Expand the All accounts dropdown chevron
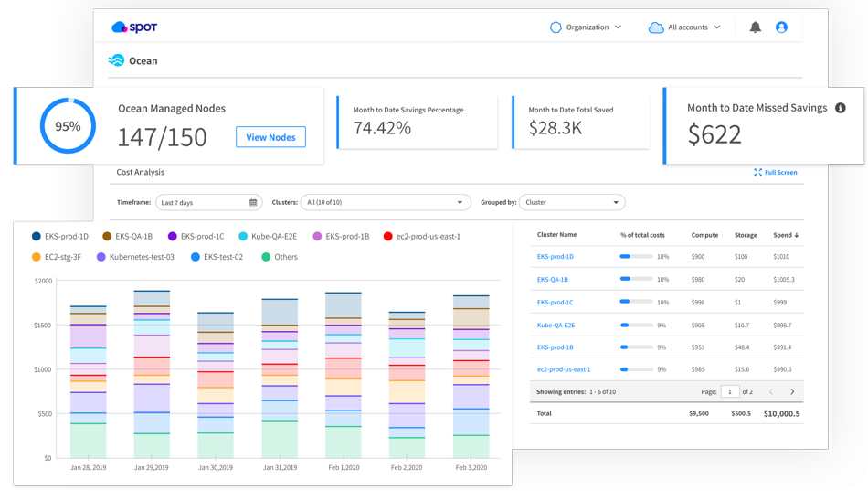The width and height of the screenshot is (868, 491). [717, 27]
